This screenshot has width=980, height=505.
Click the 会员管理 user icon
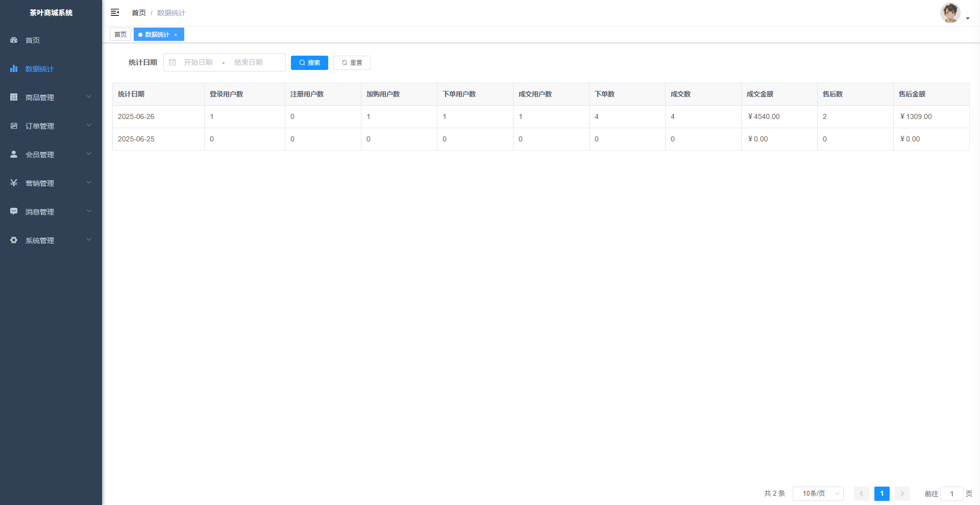click(x=14, y=154)
